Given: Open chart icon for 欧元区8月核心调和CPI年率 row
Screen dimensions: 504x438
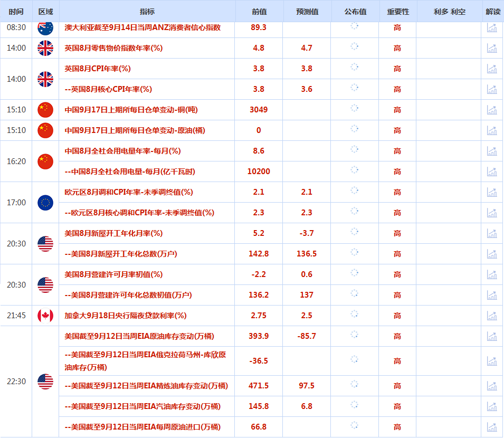Looking at the screenshot, I should (492, 213).
